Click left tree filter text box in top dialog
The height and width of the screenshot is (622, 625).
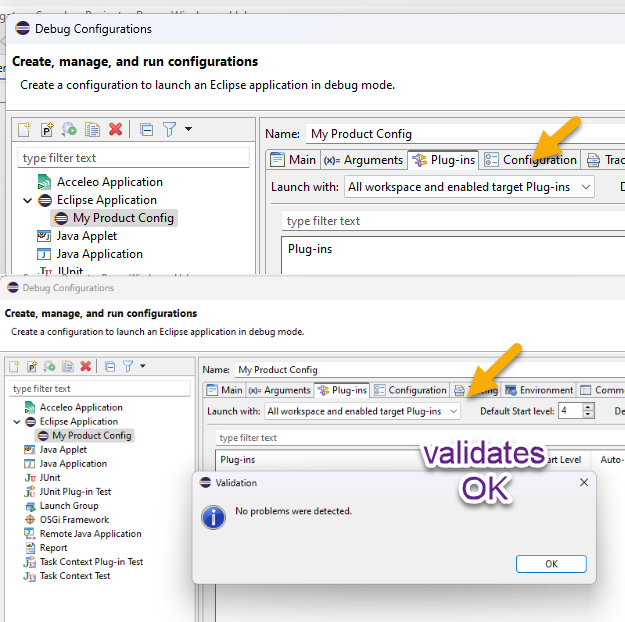pos(134,158)
